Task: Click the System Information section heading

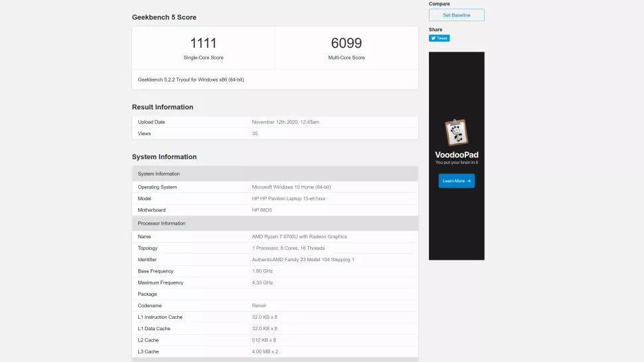Action: (164, 156)
